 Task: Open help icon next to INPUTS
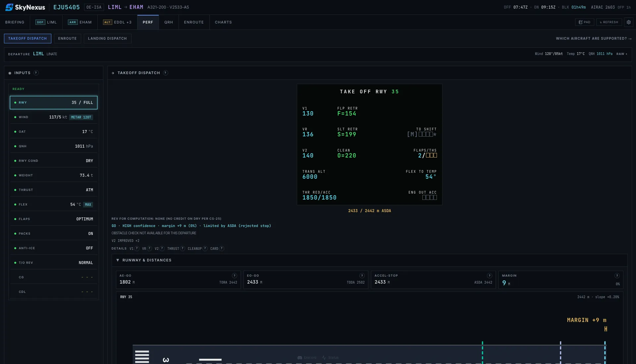pos(36,73)
